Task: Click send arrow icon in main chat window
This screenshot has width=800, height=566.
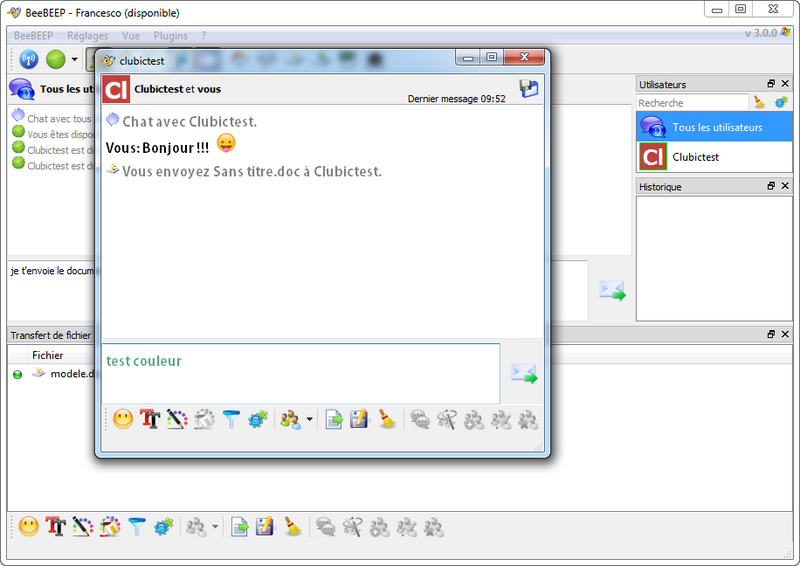Action: [612, 290]
